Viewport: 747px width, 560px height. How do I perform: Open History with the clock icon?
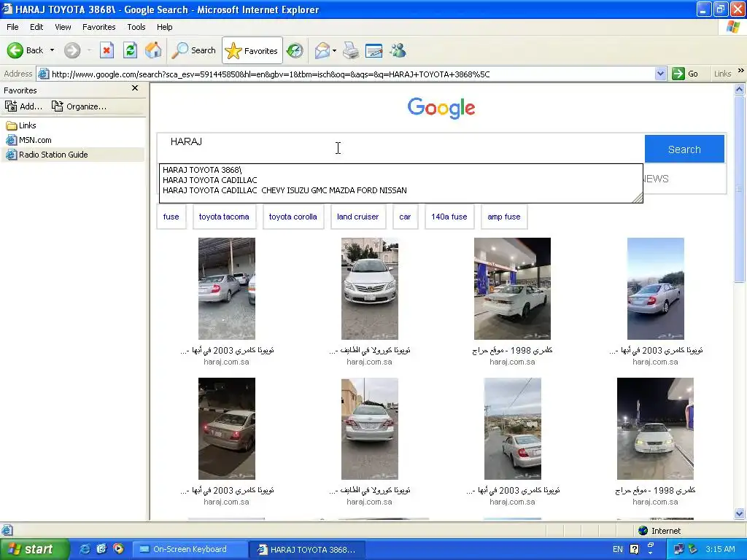pos(295,50)
